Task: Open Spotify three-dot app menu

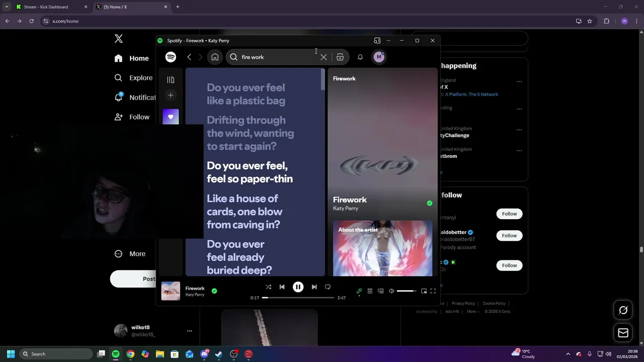Action: 388,41
